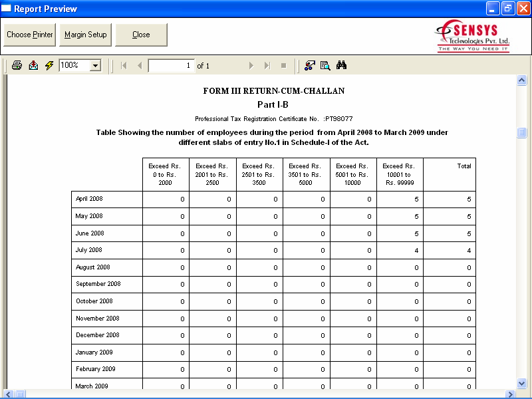Click the Find text binoculars icon
532x399 pixels.
click(x=341, y=65)
